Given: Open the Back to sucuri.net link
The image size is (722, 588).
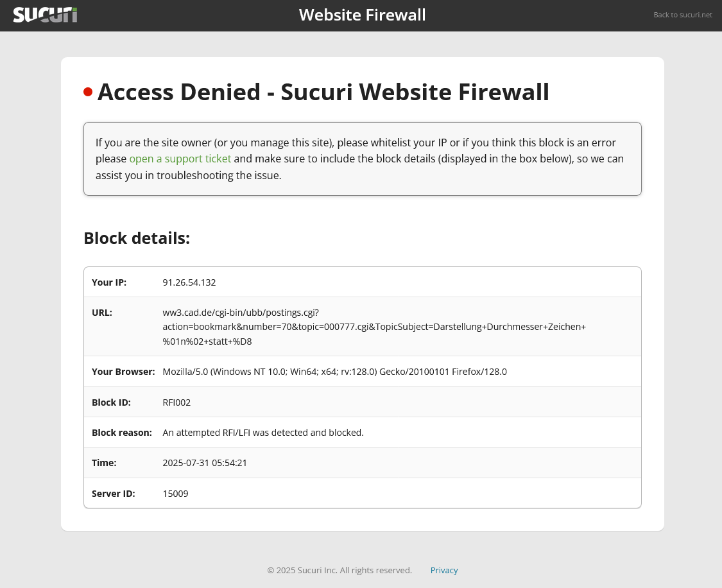Looking at the screenshot, I should 682,15.
